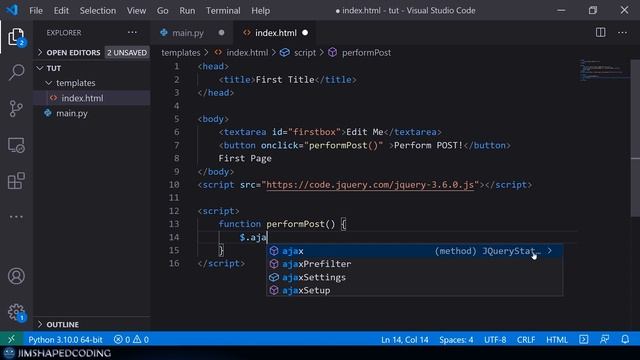The height and width of the screenshot is (360, 640).
Task: Open errors and warnings count in status bar
Action: (131, 339)
